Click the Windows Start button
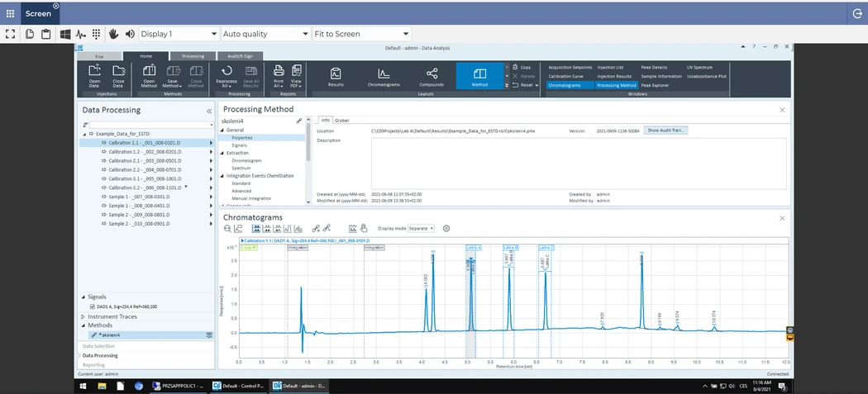The image size is (868, 394). 84,386
